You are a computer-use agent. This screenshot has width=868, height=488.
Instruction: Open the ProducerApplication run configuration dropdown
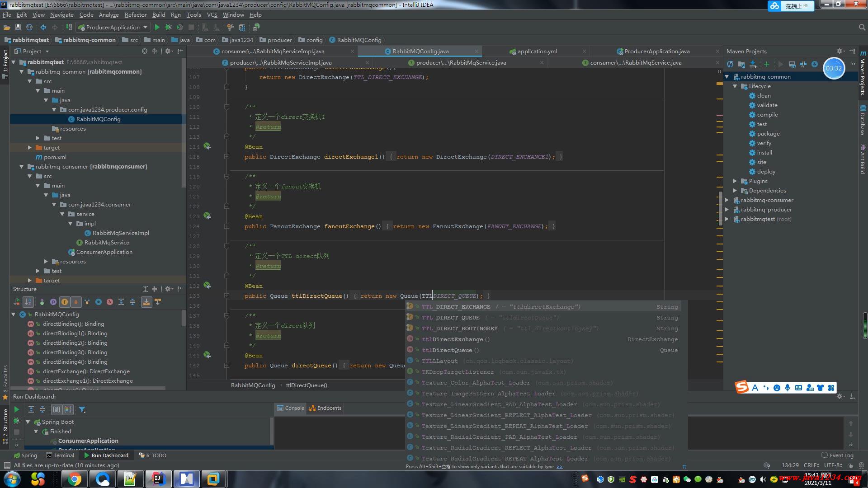(x=113, y=27)
